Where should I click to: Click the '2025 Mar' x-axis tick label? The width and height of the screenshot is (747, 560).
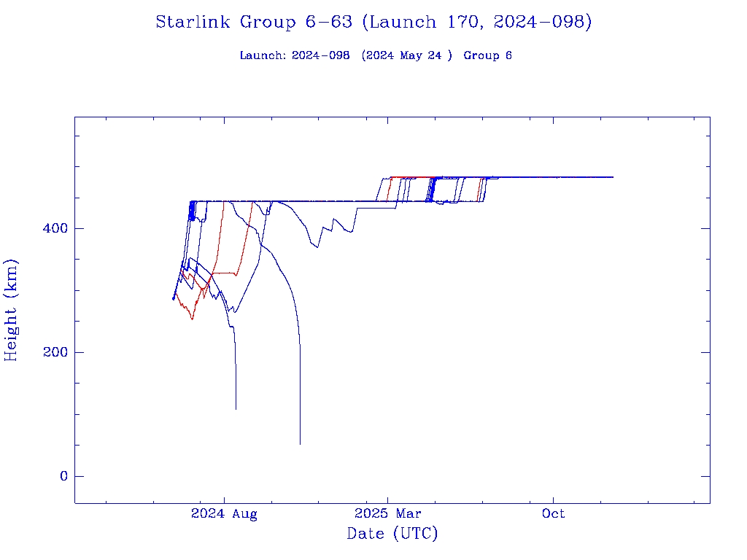click(x=388, y=514)
